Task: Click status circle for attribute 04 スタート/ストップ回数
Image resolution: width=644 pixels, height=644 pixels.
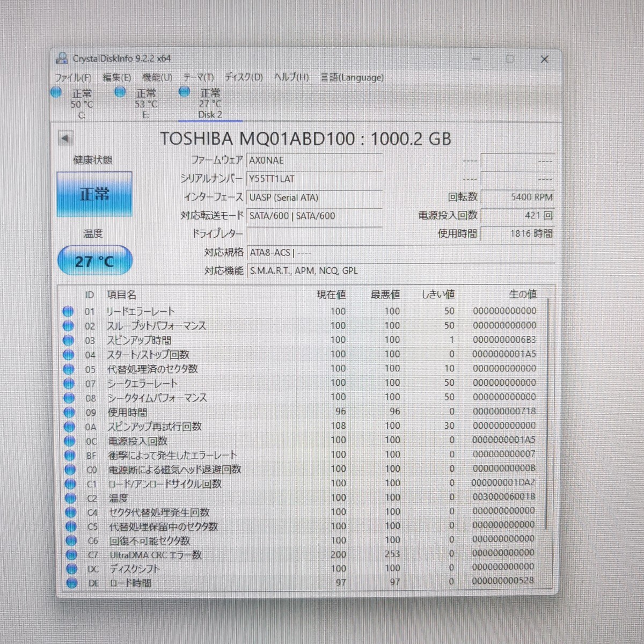Action: [x=68, y=355]
